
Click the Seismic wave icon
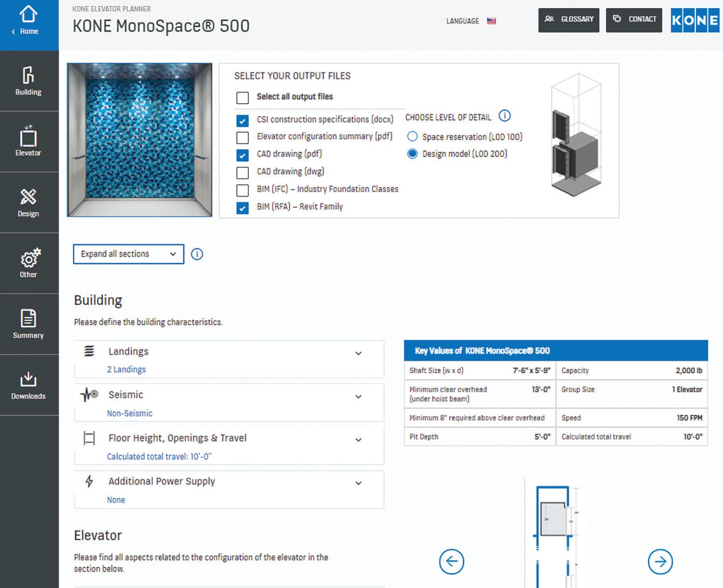pyautogui.click(x=90, y=395)
